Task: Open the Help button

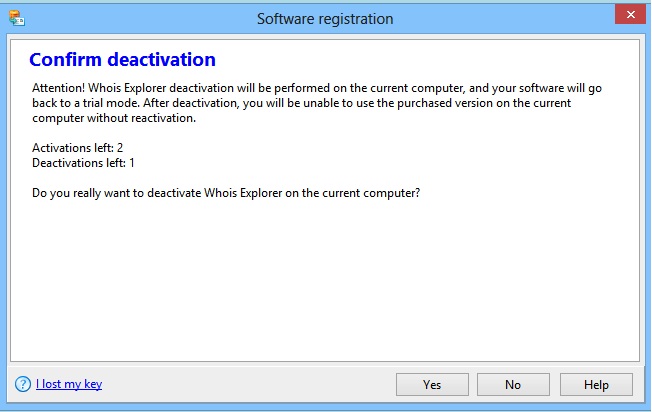Action: tap(596, 384)
